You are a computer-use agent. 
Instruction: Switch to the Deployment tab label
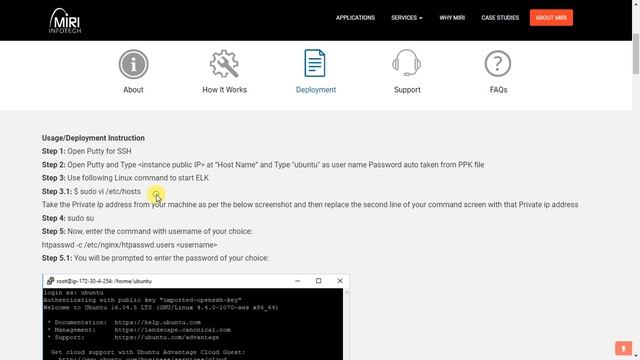(316, 90)
